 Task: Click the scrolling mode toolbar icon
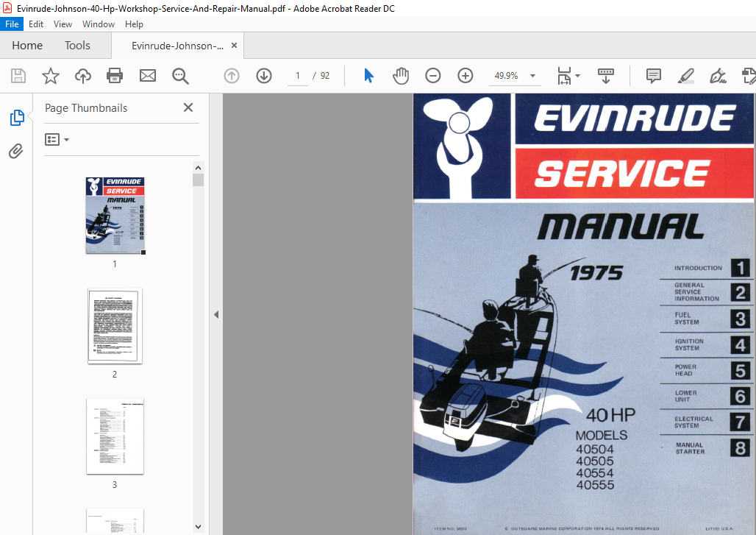pos(605,76)
